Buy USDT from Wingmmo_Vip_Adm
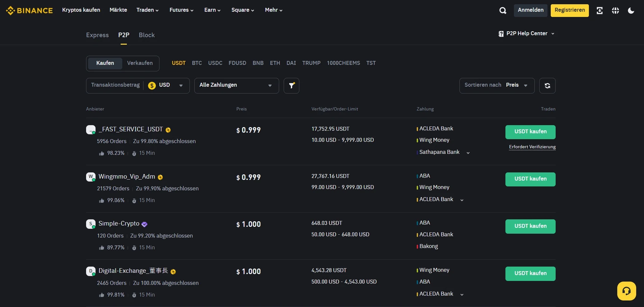The height and width of the screenshot is (307, 644). click(531, 179)
